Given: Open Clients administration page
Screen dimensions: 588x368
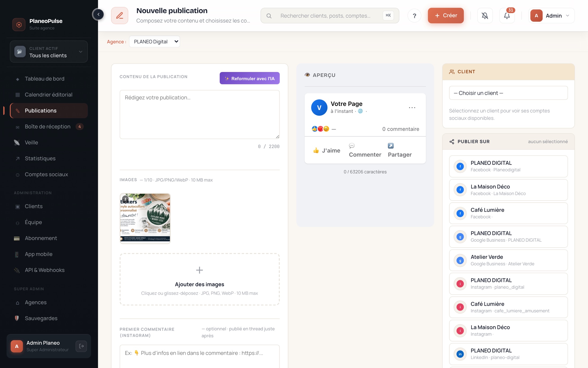Looking at the screenshot, I should 49,206.
